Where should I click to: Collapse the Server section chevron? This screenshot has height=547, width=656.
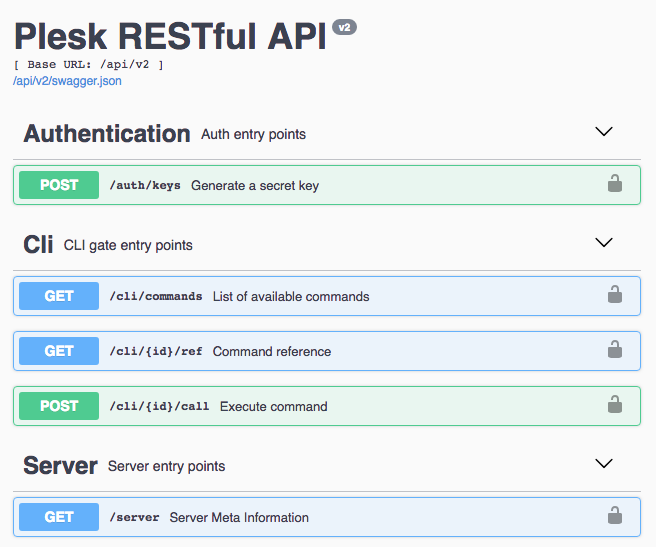point(604,463)
